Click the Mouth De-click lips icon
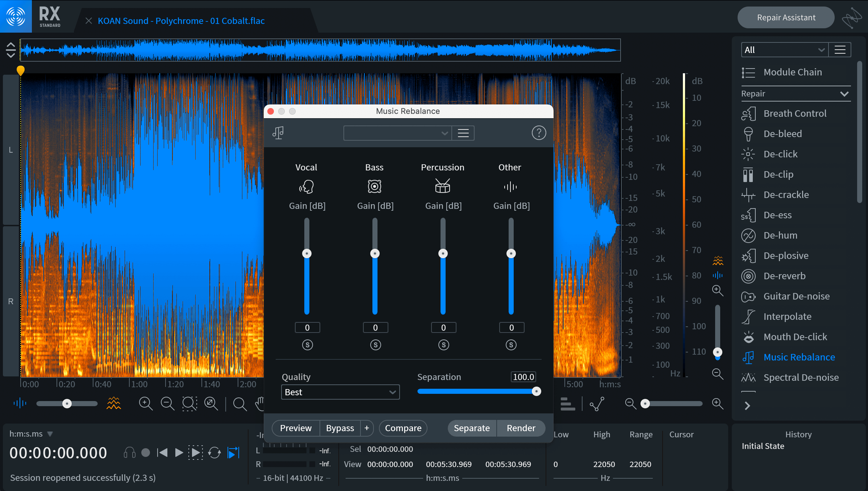The width and height of the screenshot is (868, 491). click(x=748, y=337)
